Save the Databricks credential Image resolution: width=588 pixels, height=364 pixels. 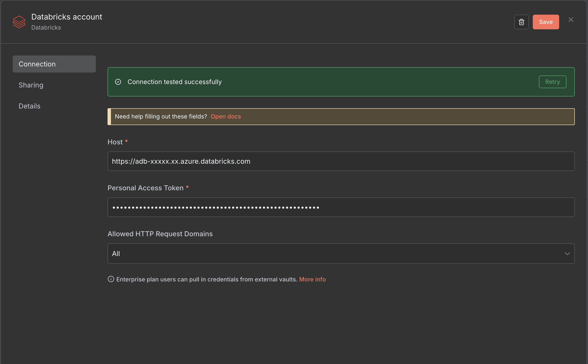pyautogui.click(x=545, y=22)
